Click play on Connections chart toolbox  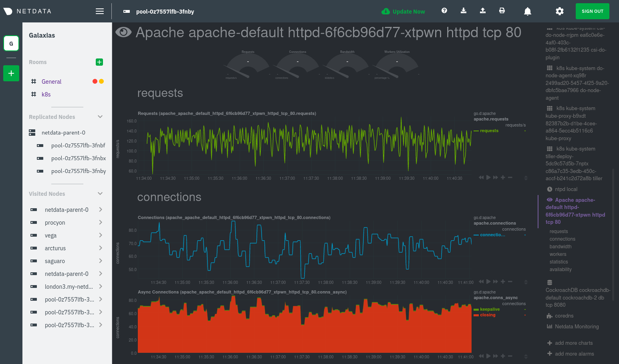pyautogui.click(x=488, y=282)
